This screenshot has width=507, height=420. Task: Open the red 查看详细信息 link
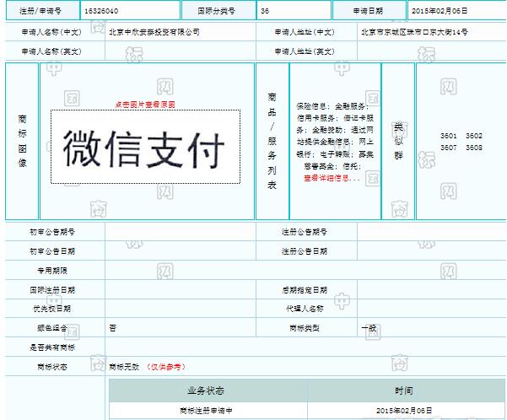tap(332, 178)
